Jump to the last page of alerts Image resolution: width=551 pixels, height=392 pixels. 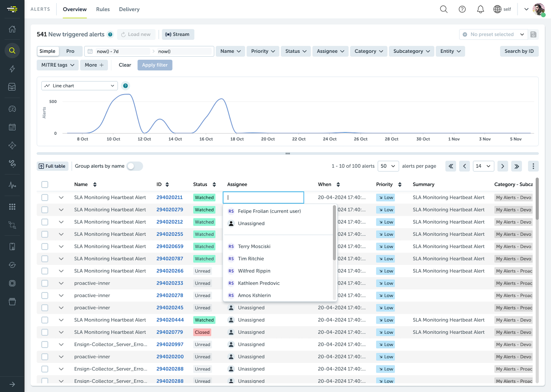pyautogui.click(x=516, y=166)
